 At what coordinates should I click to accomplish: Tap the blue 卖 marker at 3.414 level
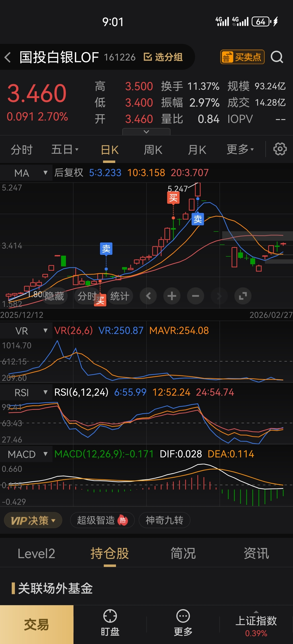(106, 249)
